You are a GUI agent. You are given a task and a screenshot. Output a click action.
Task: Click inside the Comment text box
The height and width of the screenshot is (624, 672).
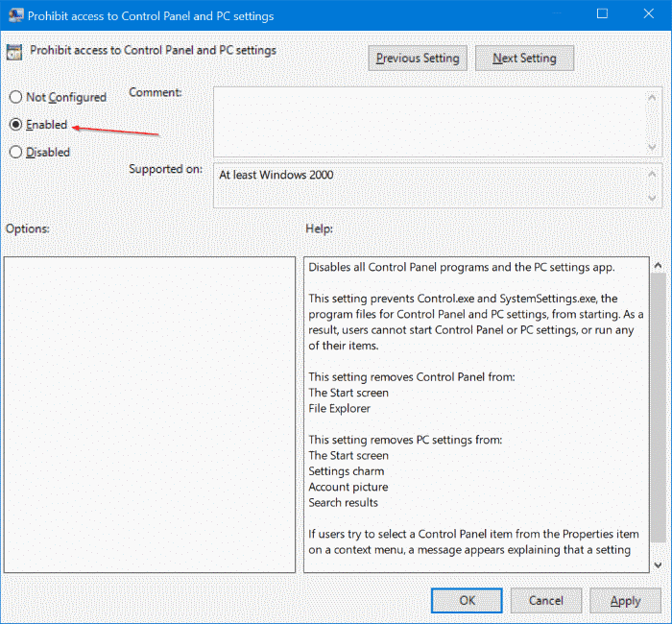coord(428,119)
